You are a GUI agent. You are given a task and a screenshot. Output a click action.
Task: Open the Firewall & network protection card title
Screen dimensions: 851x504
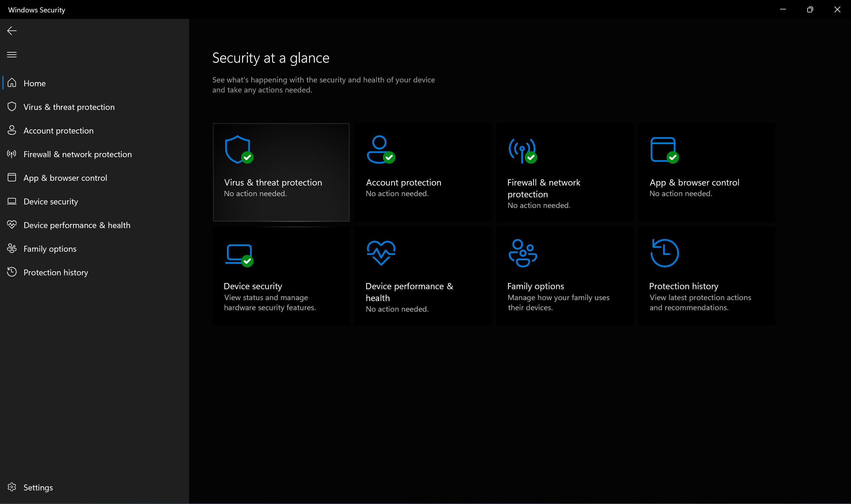[x=544, y=188]
